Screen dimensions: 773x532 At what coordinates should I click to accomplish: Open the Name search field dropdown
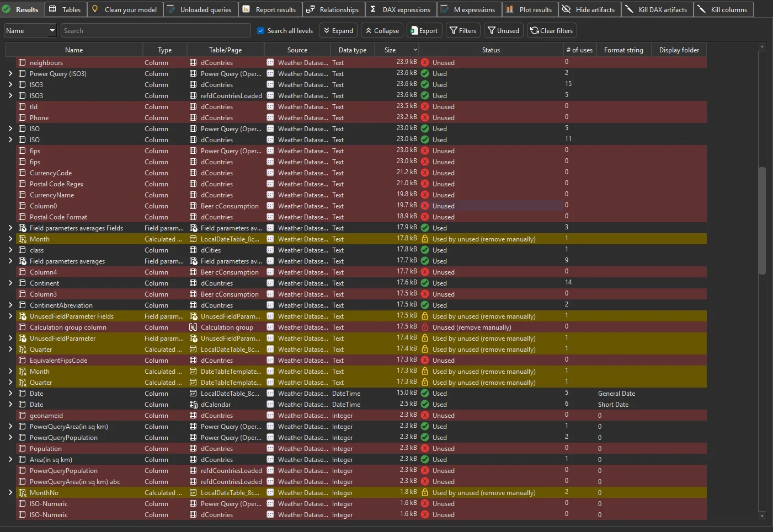pos(52,31)
